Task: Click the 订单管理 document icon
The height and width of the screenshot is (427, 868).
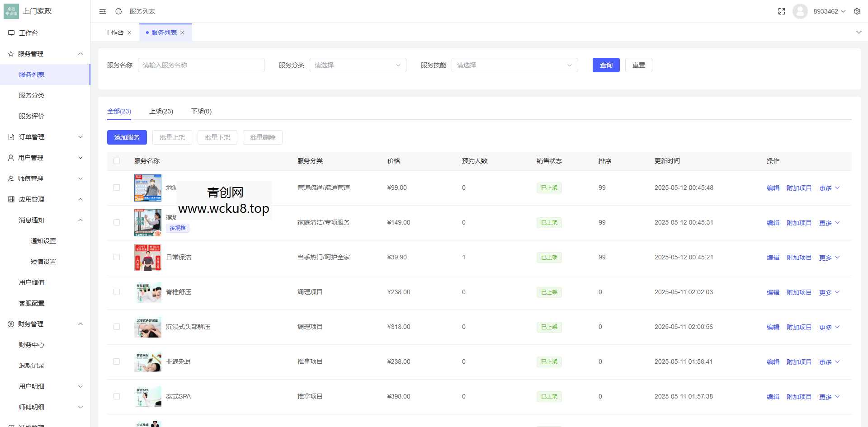Action: coord(11,136)
